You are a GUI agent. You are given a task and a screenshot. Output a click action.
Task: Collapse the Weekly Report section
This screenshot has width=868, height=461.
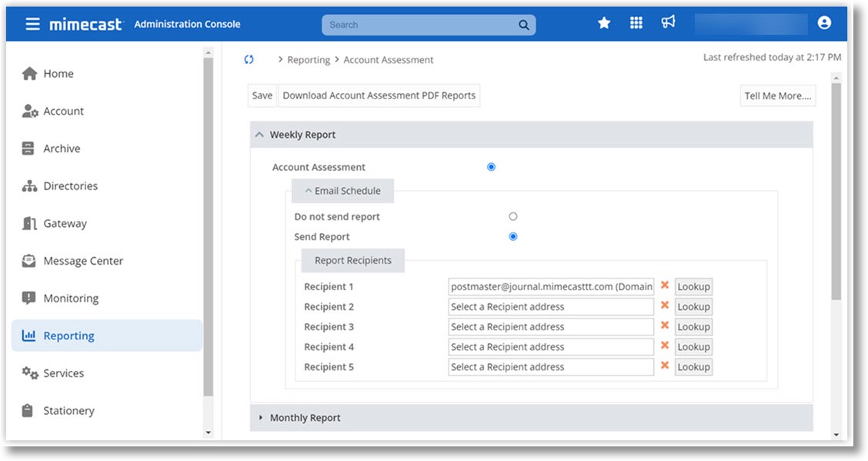click(260, 134)
